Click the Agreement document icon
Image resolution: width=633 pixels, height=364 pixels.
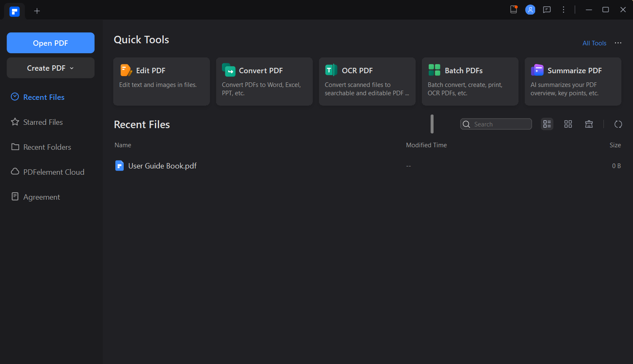tap(15, 196)
